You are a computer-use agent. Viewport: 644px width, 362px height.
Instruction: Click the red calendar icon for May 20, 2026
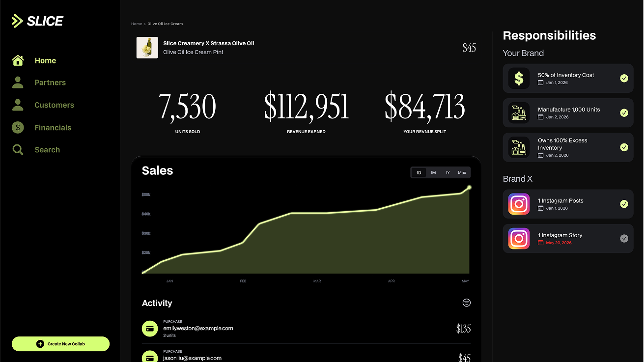541,243
